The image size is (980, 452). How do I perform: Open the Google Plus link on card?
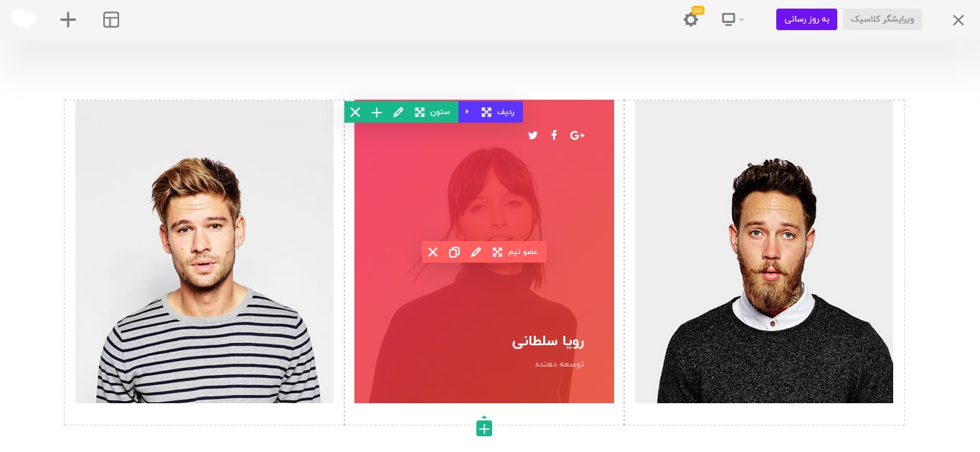pyautogui.click(x=578, y=135)
